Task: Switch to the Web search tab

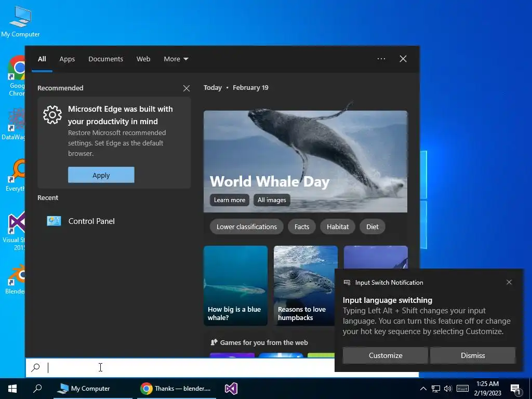Action: click(x=143, y=59)
